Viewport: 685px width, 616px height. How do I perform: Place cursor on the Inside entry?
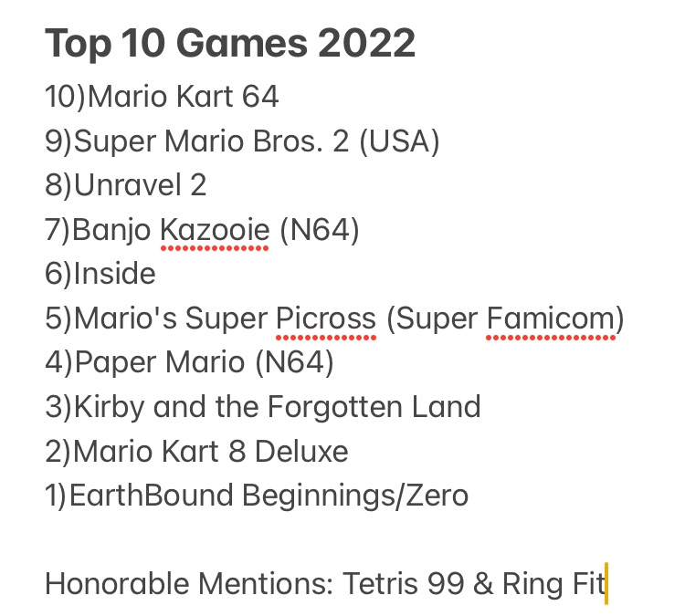pyautogui.click(x=100, y=274)
